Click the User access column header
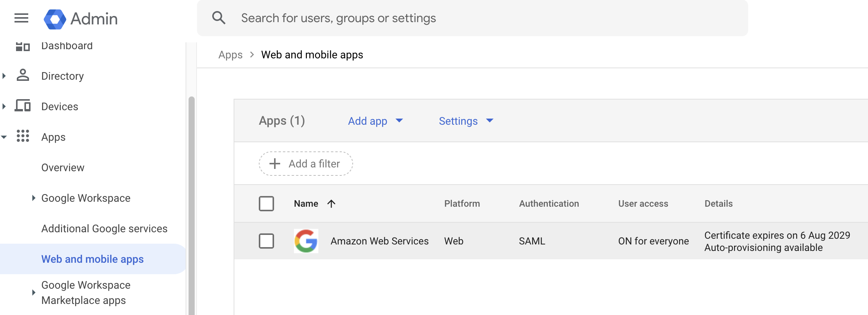This screenshot has width=868, height=315. 643,204
